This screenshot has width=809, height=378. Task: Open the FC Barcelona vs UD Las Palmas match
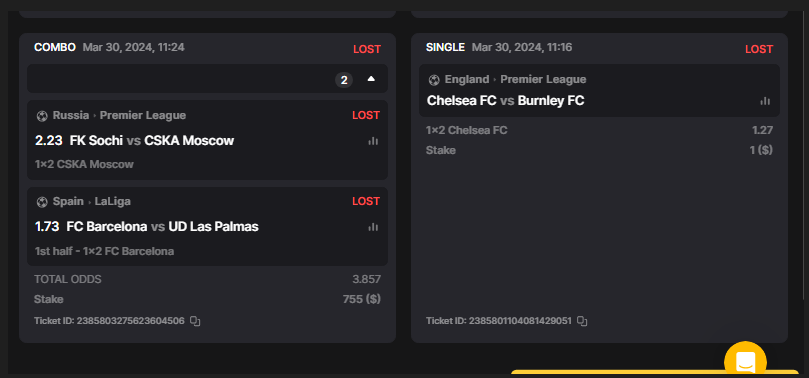tap(163, 226)
